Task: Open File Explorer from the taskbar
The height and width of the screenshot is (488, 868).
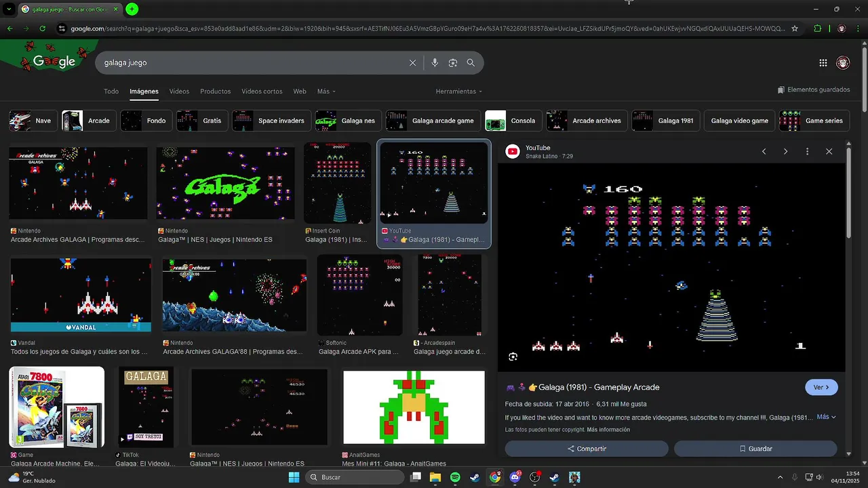Action: (435, 477)
